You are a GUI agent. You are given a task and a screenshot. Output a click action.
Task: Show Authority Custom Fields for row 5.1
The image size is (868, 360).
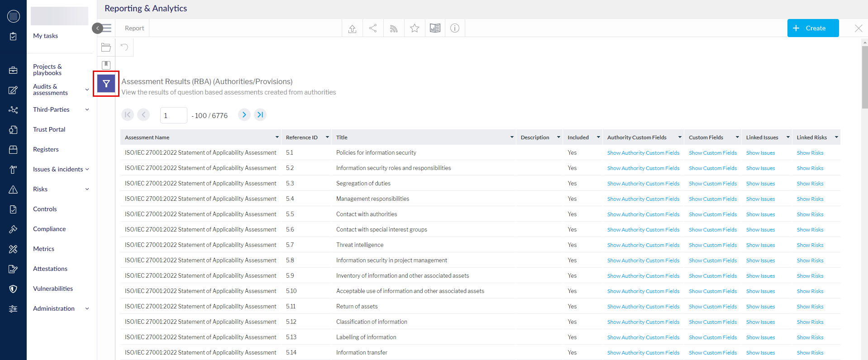pos(643,153)
